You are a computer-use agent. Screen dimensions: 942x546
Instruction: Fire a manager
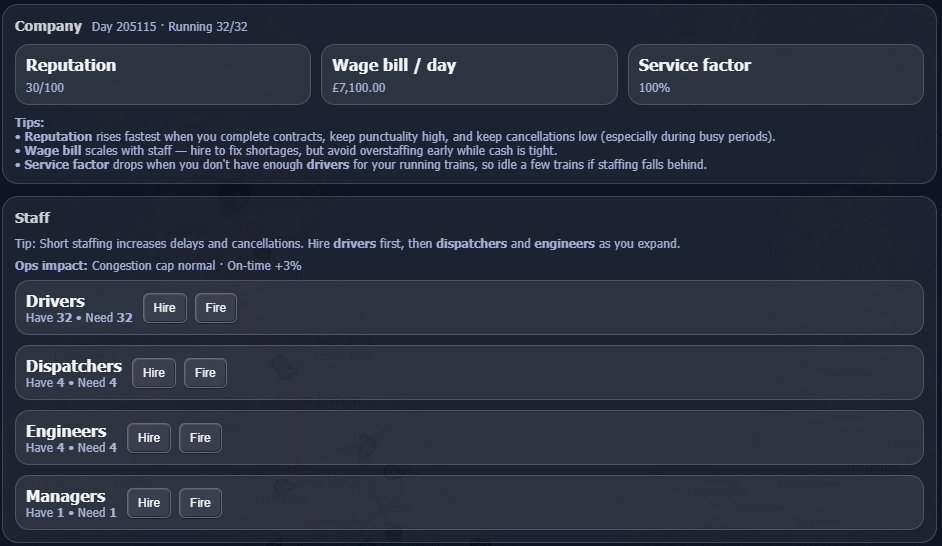click(200, 503)
